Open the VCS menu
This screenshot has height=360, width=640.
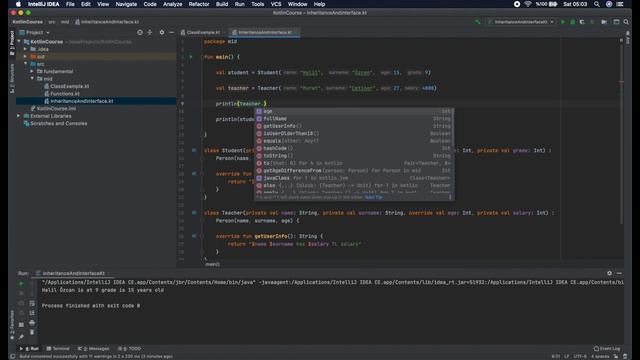(276, 4)
